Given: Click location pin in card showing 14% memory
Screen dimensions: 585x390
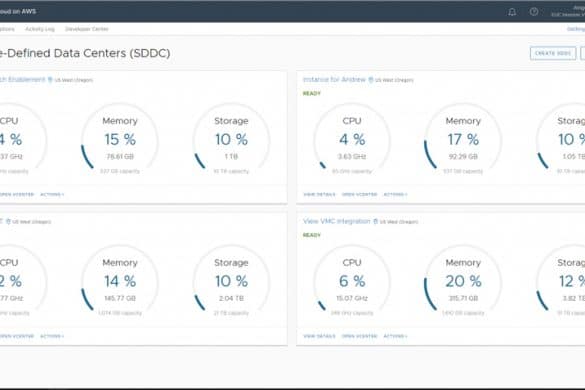Looking at the screenshot, I should coord(8,221).
